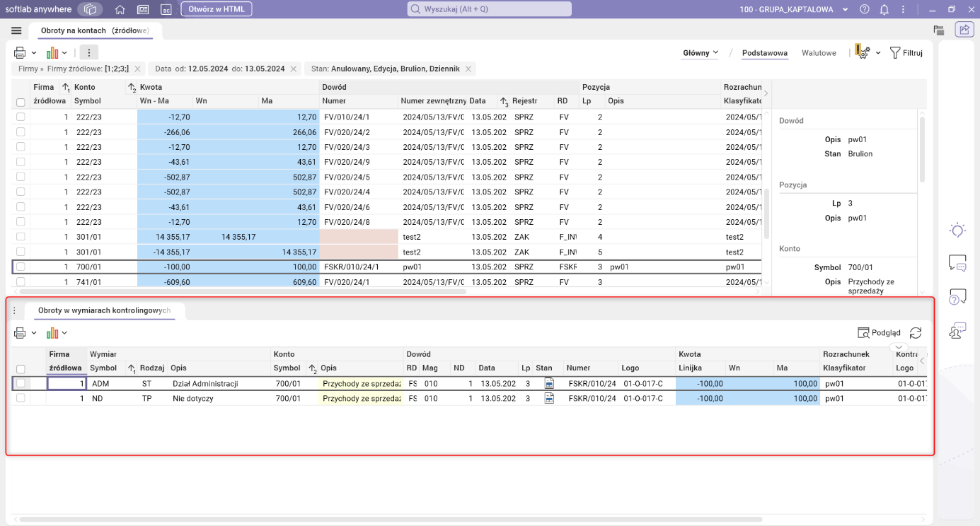This screenshot has height=526, width=980.
Task: Open the hamburger menu icon
Action: 16,30
